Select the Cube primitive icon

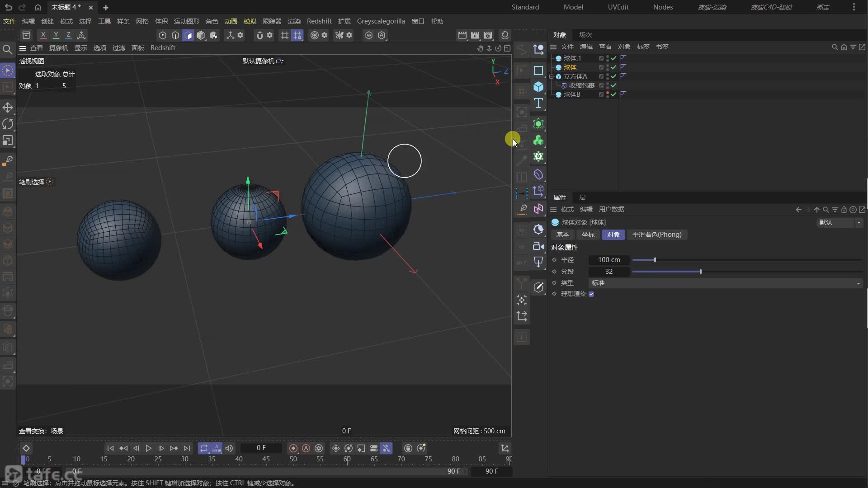538,87
